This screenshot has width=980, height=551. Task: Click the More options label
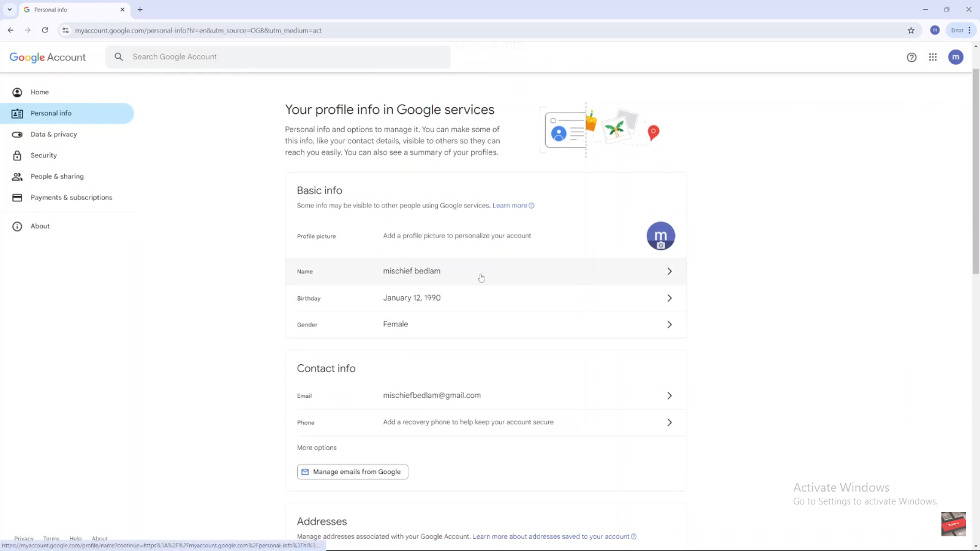coord(317,448)
